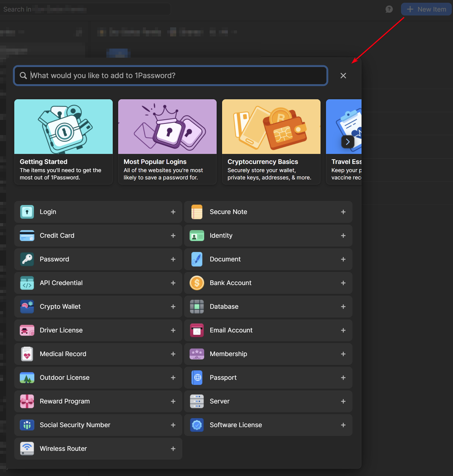
Task: Open the Most Popular Logins card
Action: pyautogui.click(x=167, y=142)
